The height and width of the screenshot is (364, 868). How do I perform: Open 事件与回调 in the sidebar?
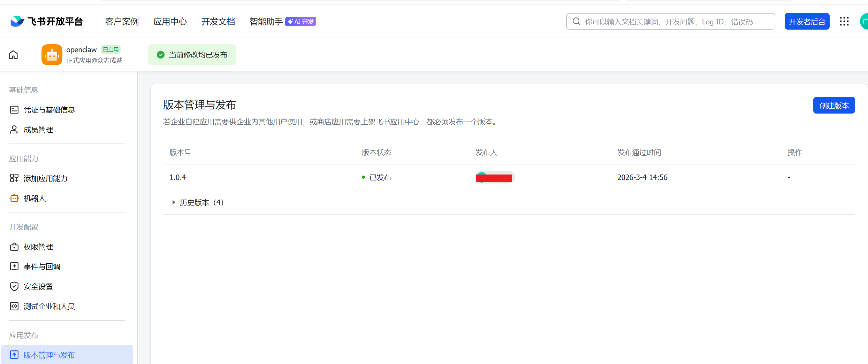pos(42,266)
